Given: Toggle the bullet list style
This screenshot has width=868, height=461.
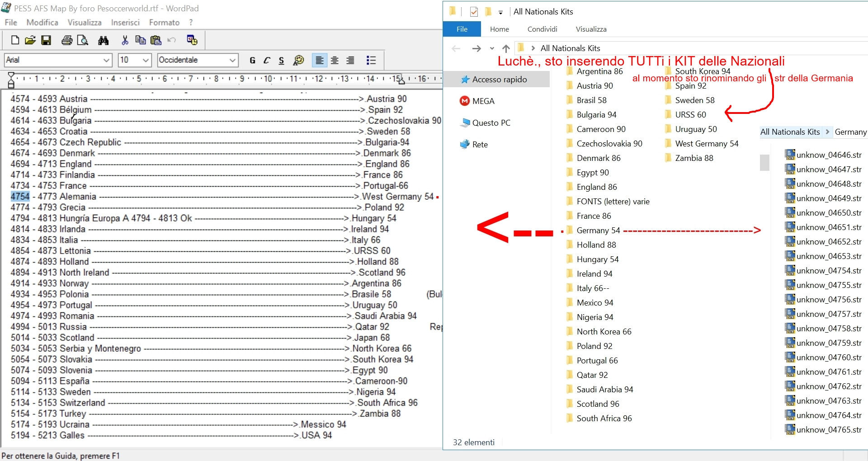Looking at the screenshot, I should pyautogui.click(x=371, y=60).
